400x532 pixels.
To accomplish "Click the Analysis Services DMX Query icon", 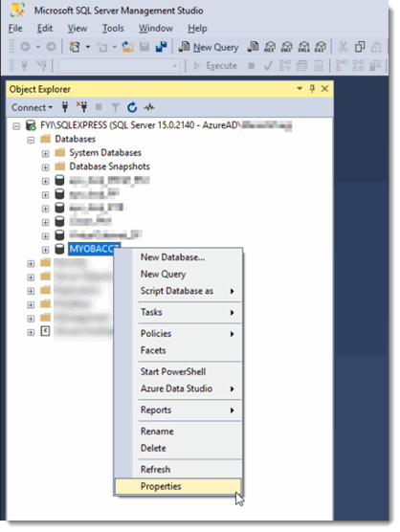I will tap(287, 47).
